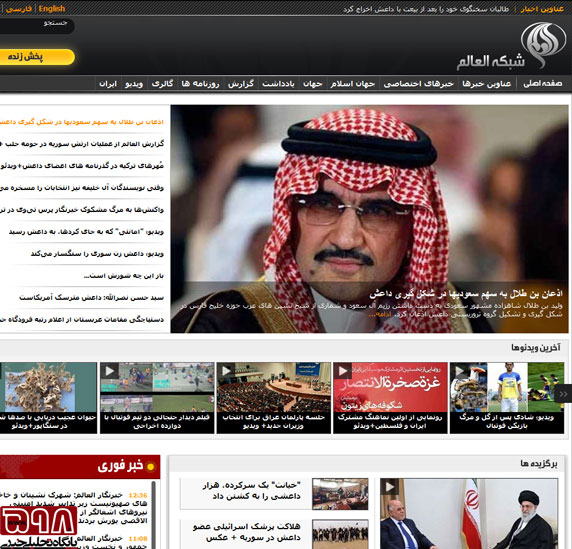Click the breaking news panel scrollbar
The width and height of the screenshot is (572, 549).
pyautogui.click(x=153, y=514)
